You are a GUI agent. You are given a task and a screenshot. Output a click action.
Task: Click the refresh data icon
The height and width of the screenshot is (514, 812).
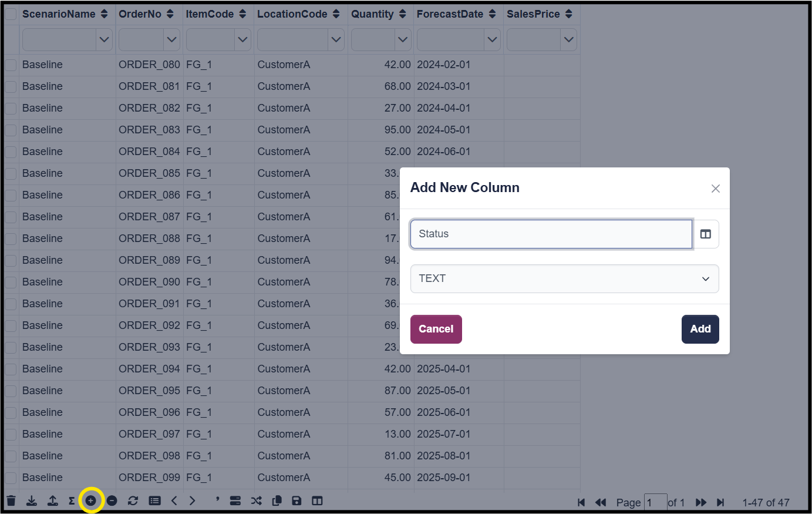pyautogui.click(x=133, y=500)
